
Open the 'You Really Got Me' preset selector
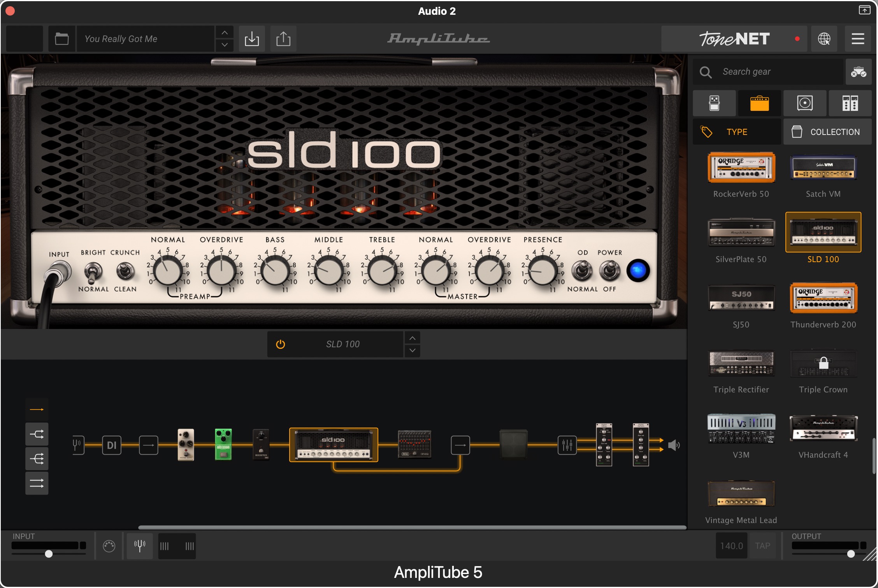[145, 39]
